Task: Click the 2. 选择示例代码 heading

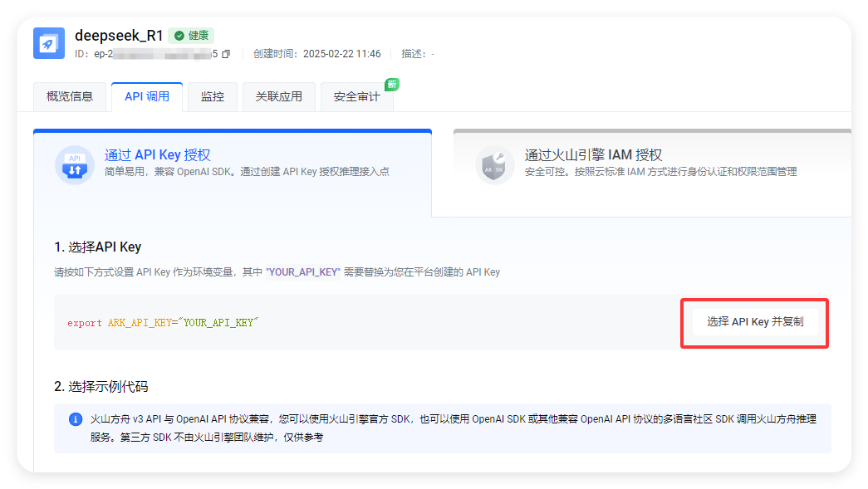Action: tap(101, 387)
